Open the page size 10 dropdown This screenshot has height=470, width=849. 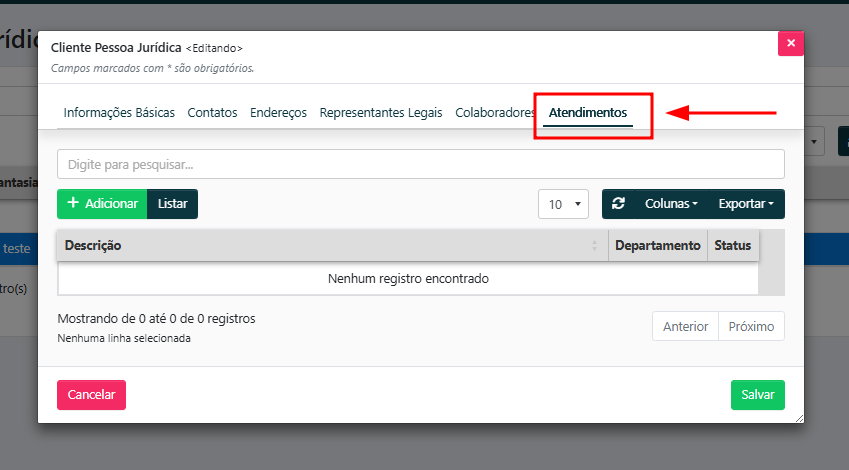[x=563, y=204]
